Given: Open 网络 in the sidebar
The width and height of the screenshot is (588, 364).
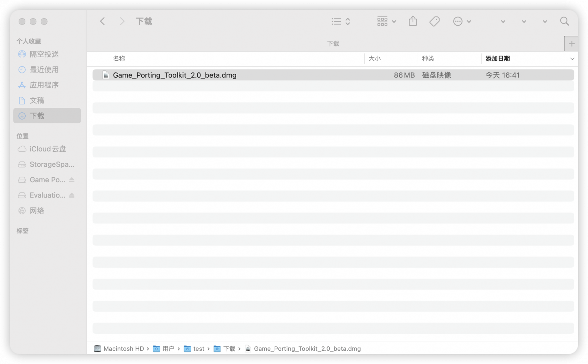Looking at the screenshot, I should 47,211.
